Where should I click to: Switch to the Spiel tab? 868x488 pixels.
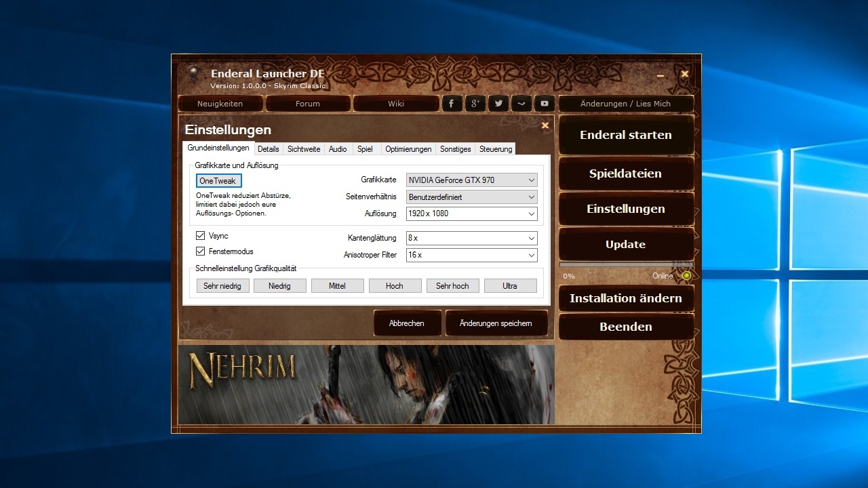(x=366, y=149)
